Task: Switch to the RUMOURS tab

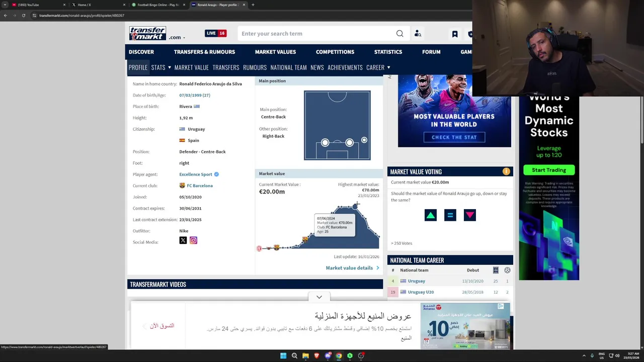Action: click(x=255, y=67)
